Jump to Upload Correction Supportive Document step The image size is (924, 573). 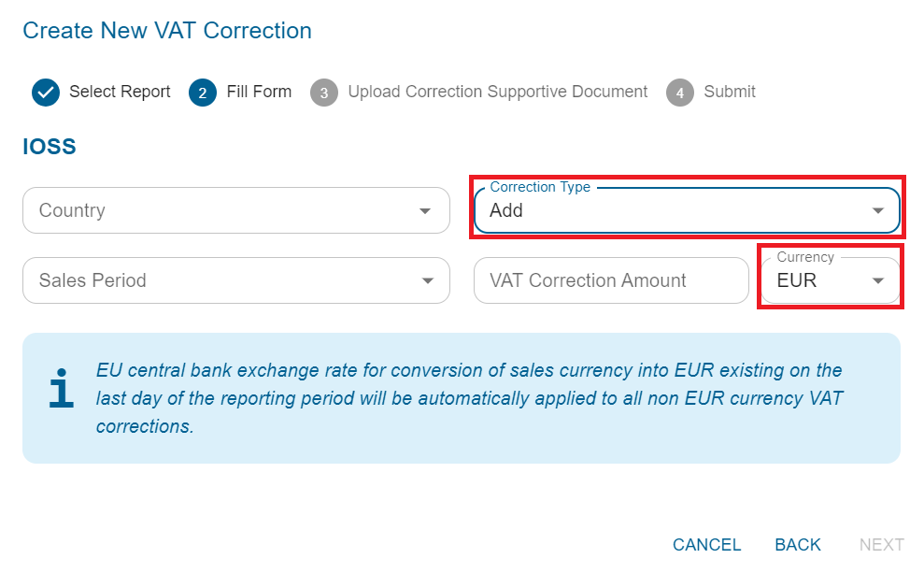coord(497,93)
